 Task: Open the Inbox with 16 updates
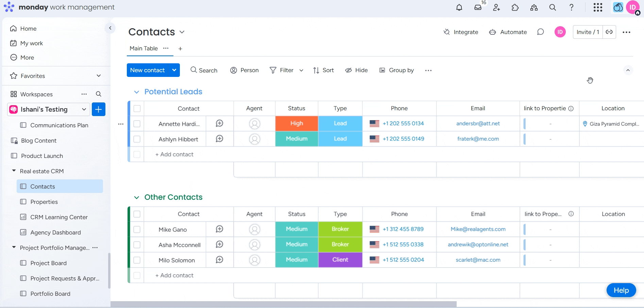[x=478, y=7]
